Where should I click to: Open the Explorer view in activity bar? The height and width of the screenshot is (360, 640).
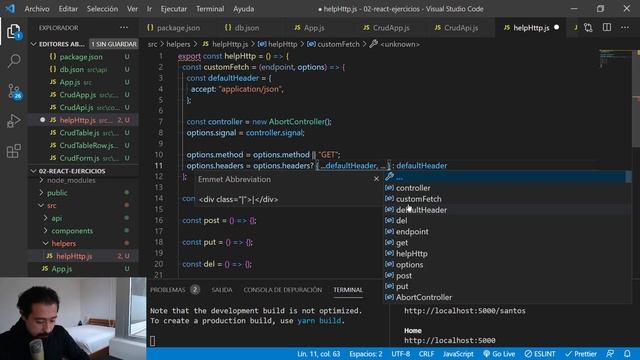tap(13, 31)
